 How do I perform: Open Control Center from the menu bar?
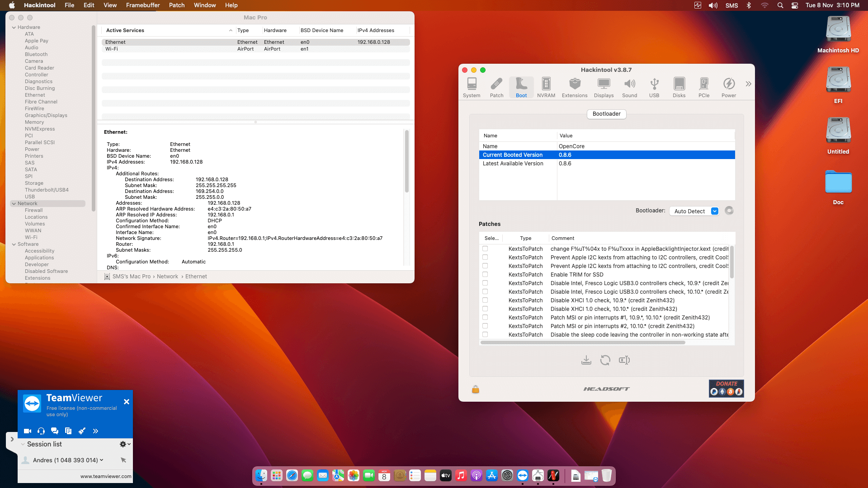pyautogui.click(x=795, y=5)
